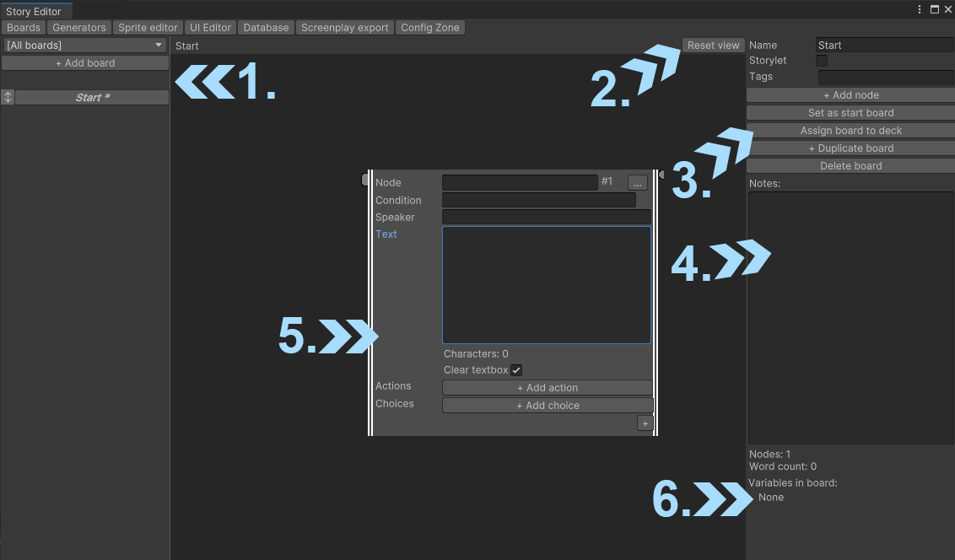
Task: Click the Add board button
Action: tap(85, 63)
